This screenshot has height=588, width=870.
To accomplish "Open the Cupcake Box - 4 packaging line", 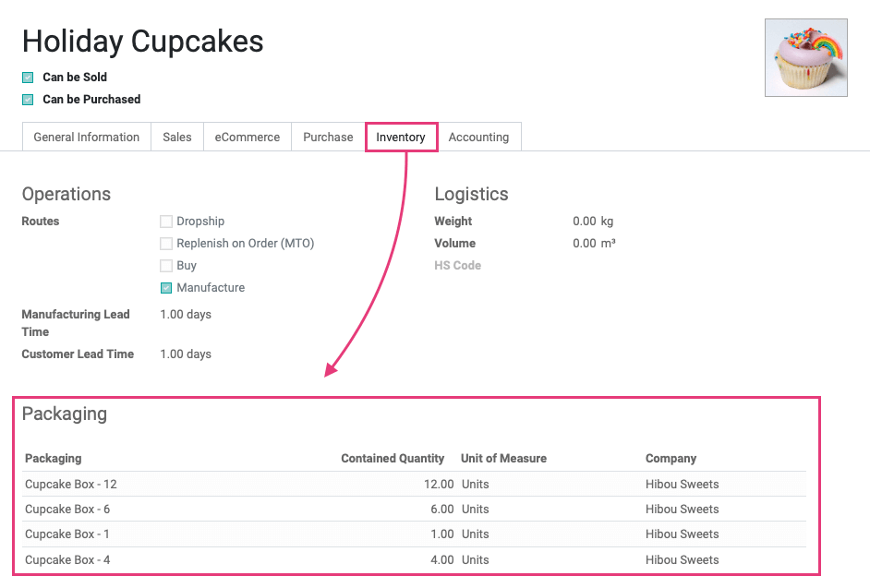I will (414, 559).
